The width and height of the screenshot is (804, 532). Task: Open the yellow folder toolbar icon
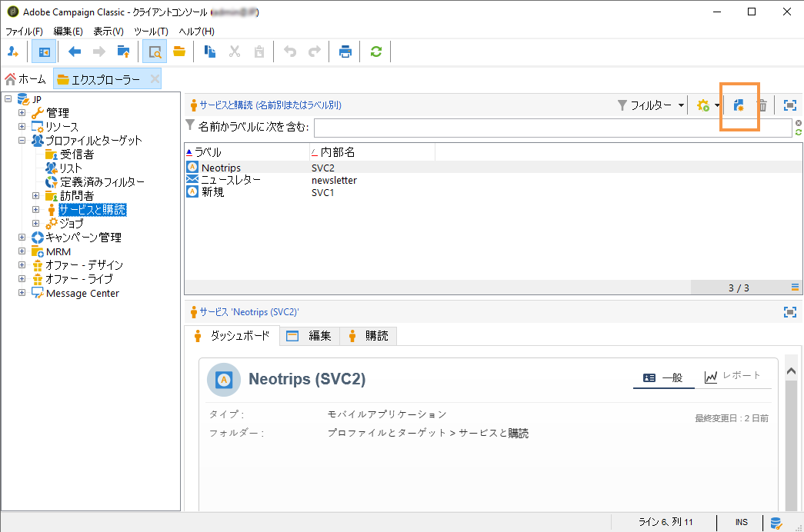pos(179,52)
